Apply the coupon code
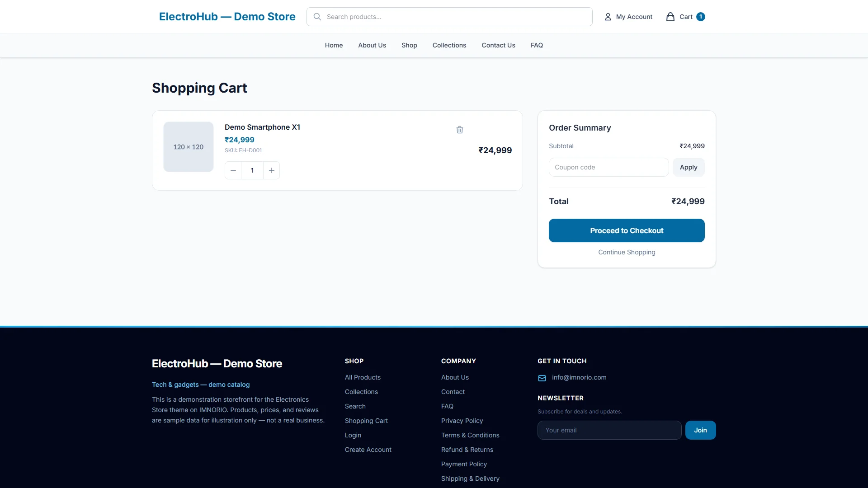 689,167
